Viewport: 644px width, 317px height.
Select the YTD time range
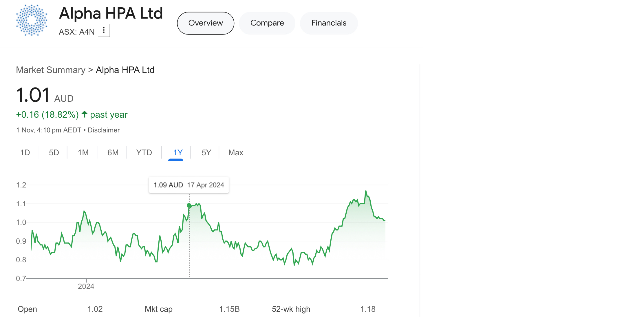pos(144,153)
